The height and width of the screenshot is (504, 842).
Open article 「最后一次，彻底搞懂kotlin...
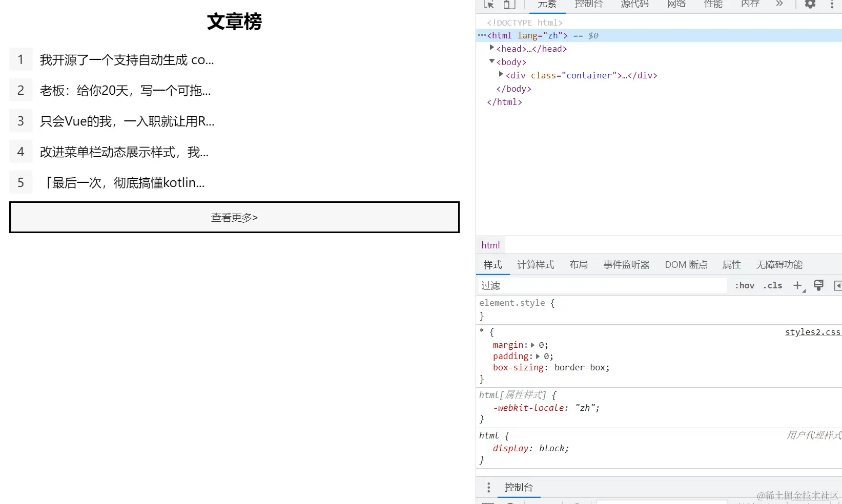(x=122, y=183)
